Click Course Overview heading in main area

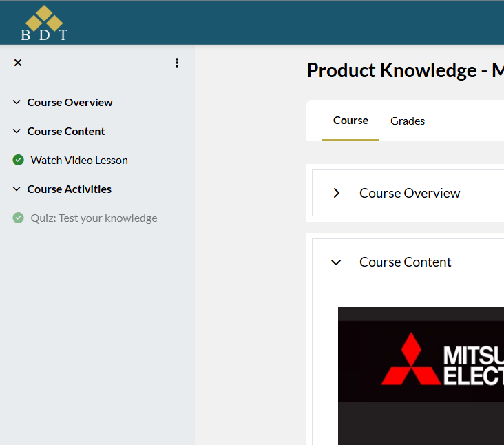click(x=410, y=194)
